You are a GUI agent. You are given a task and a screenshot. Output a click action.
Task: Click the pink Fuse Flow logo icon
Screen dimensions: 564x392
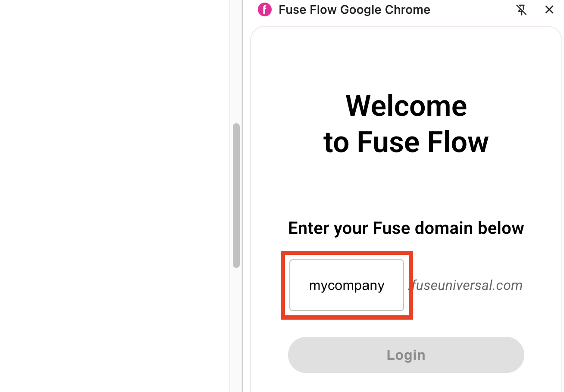pos(264,9)
